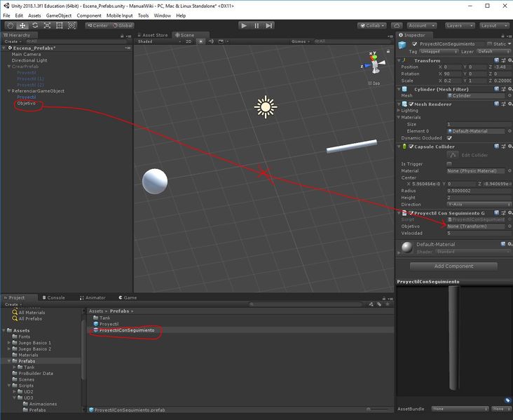Open the Layer dropdown showing Default
The width and height of the screenshot is (513, 420).
[493, 52]
